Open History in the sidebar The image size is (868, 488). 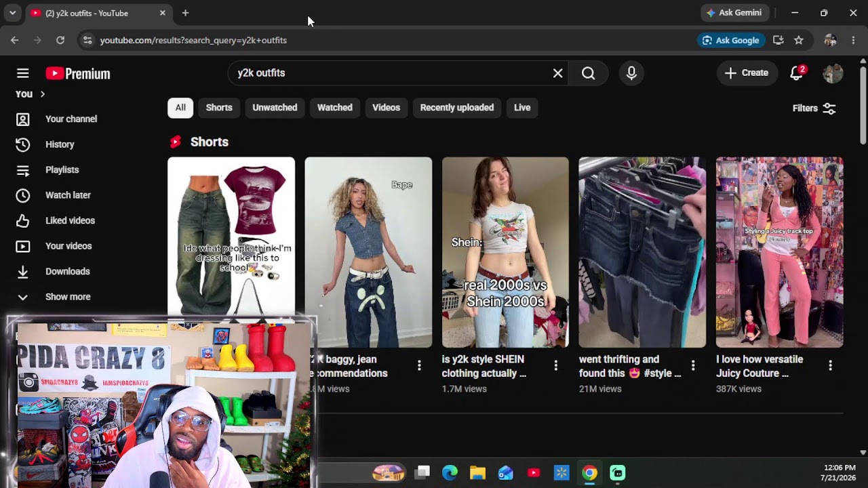point(60,144)
